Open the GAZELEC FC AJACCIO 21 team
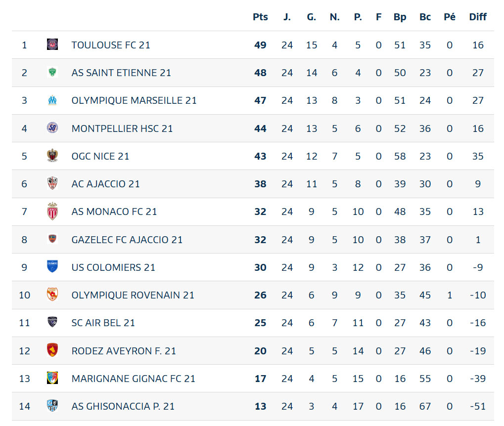Screen dimensions: 504x426 127,240
